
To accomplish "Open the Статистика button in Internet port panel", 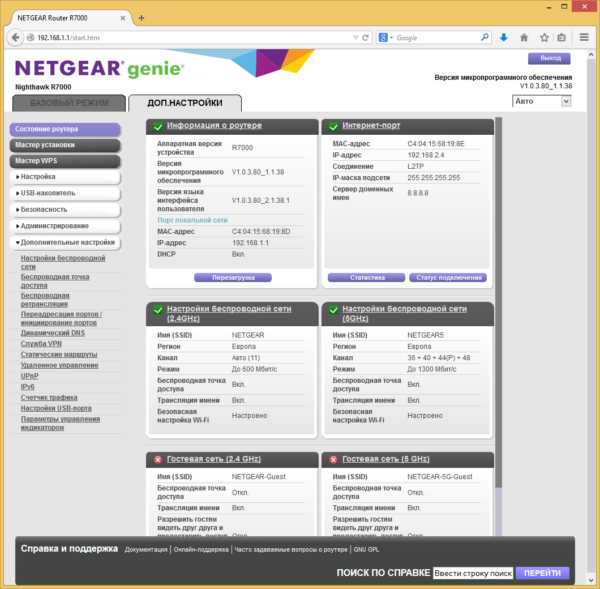I will (367, 277).
